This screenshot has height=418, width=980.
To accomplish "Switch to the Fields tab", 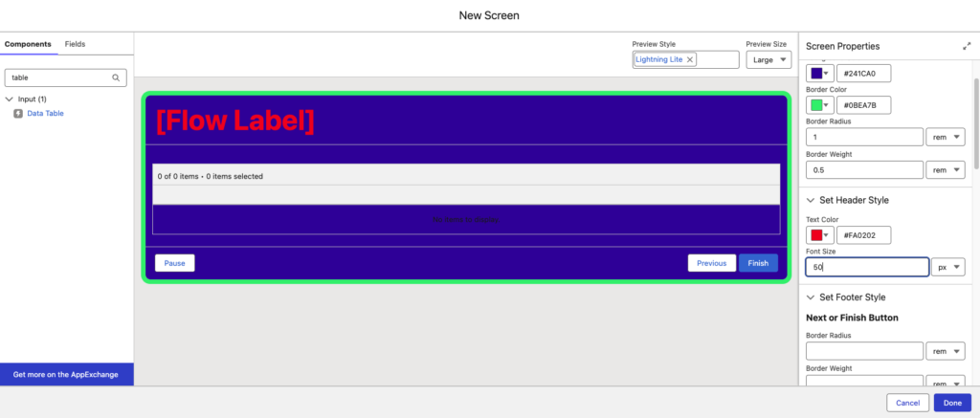I will [75, 44].
